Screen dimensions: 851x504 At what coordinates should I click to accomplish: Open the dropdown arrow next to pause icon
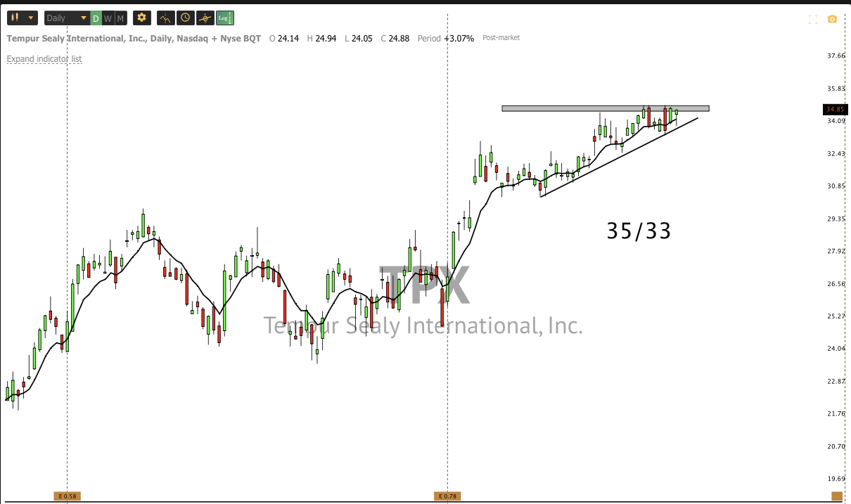(30, 18)
